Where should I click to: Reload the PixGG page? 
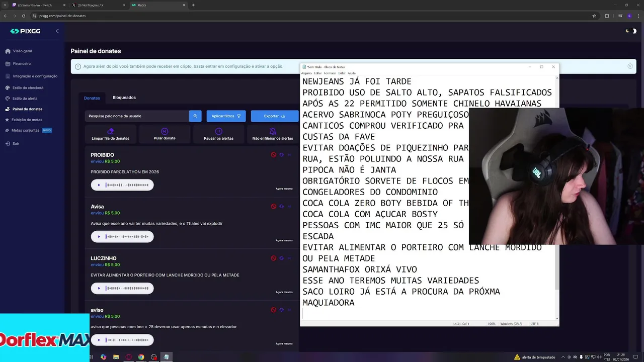pyautogui.click(x=23, y=16)
